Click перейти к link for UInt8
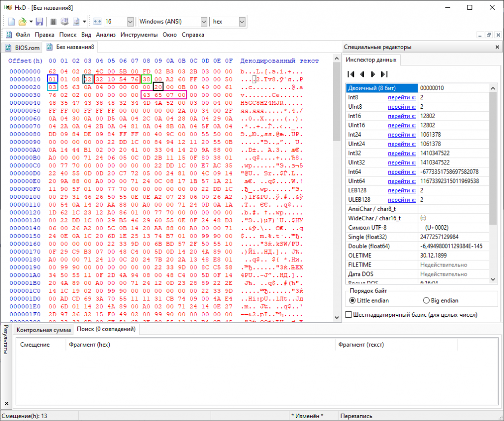The width and height of the screenshot is (504, 421). [402, 107]
